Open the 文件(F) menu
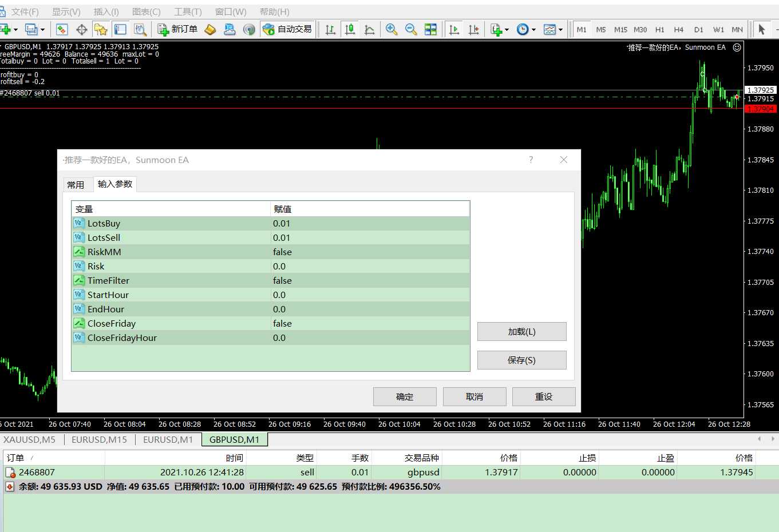Viewport: 779px width, 532px height. click(x=25, y=12)
